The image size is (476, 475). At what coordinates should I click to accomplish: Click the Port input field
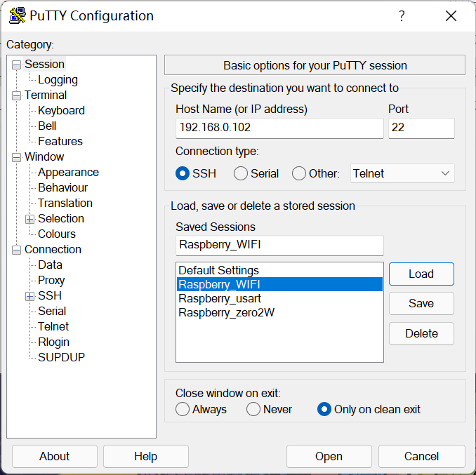(421, 128)
